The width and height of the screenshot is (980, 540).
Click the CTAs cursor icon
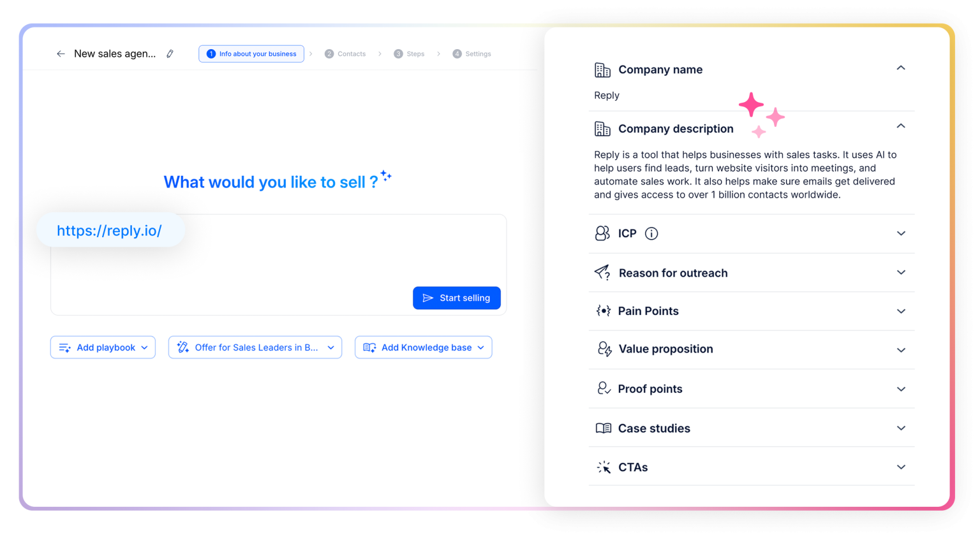click(x=604, y=467)
